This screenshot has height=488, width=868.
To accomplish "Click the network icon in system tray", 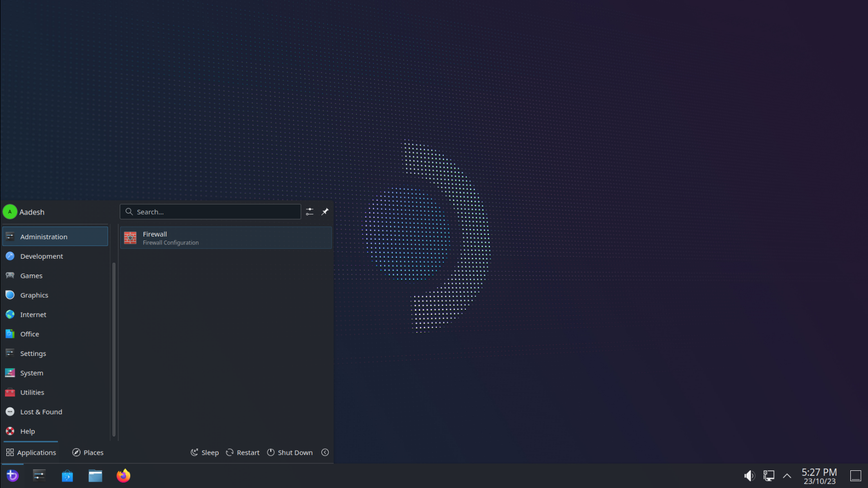I will [x=768, y=475].
